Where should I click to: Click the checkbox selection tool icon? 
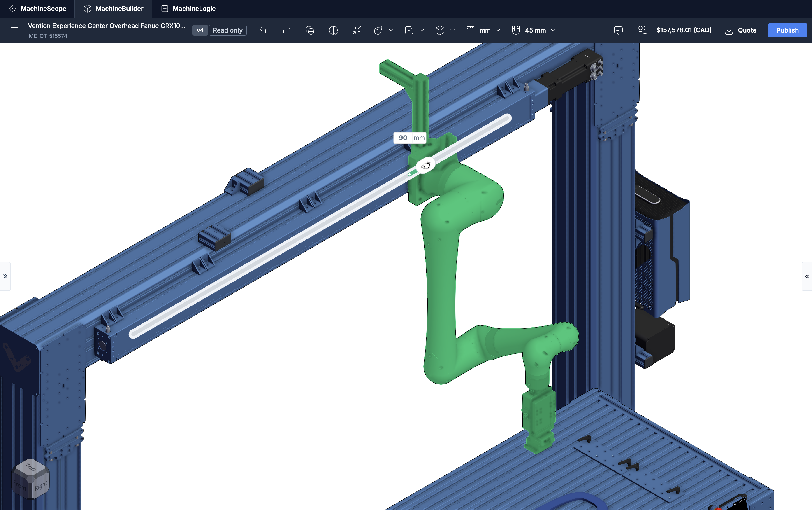409,30
